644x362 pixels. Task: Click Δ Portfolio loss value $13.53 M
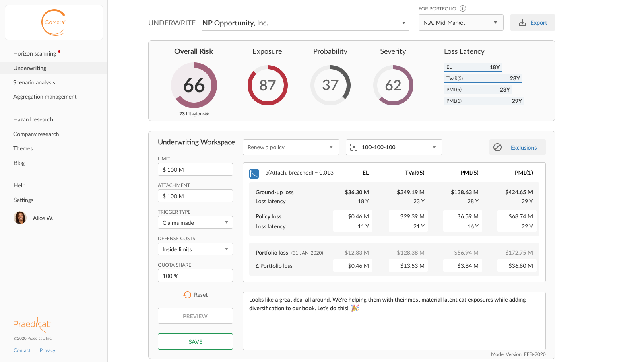point(412,266)
